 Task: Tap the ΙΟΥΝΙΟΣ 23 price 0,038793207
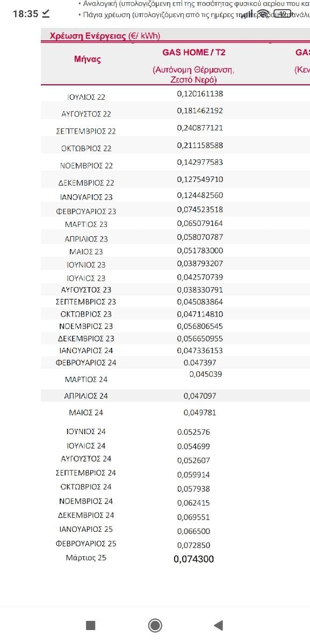click(200, 264)
